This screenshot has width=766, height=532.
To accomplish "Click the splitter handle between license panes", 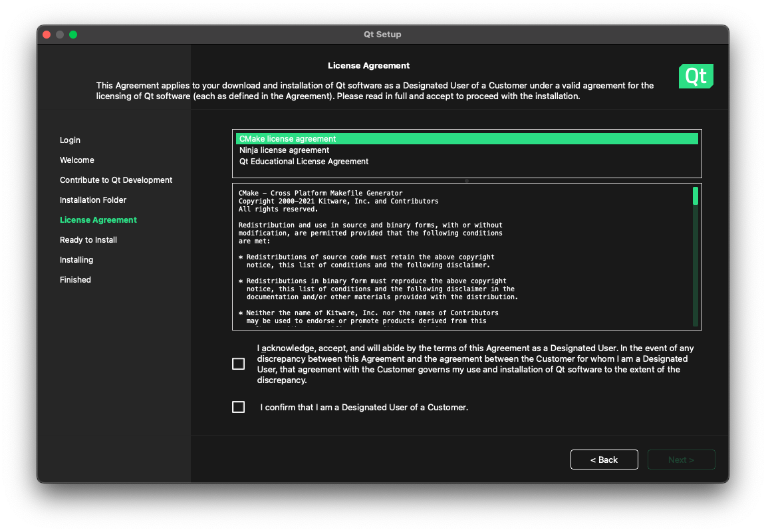I will pyautogui.click(x=467, y=180).
